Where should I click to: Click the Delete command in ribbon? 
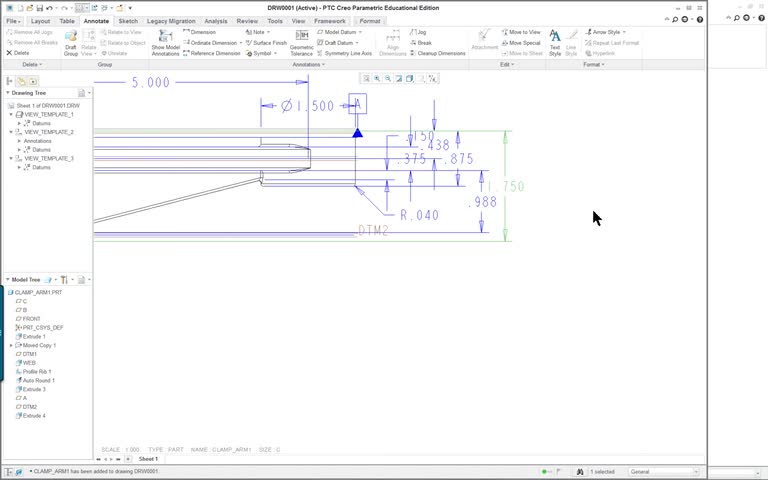(x=18, y=53)
